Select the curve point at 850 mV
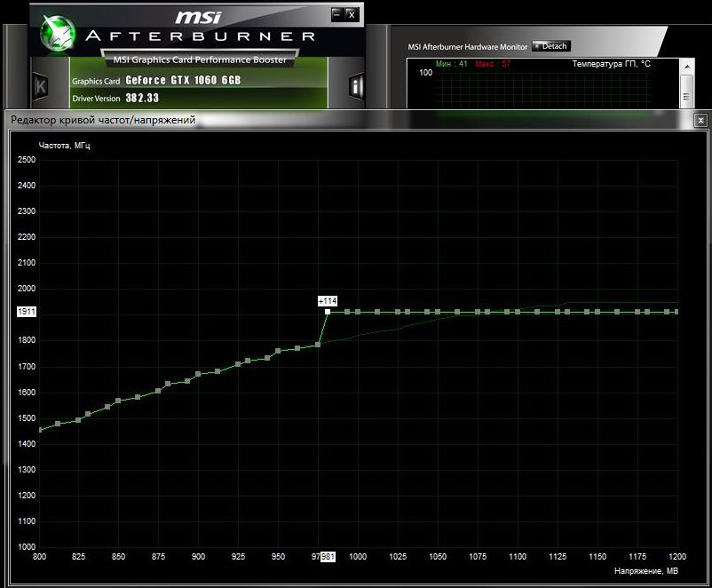 118,401
